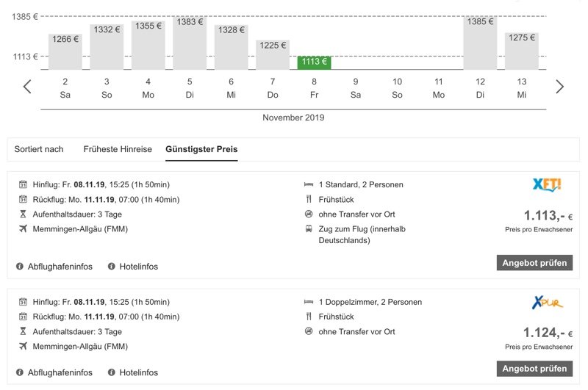This screenshot has width=588, height=390.
Task: Choose the 1225 € bar for Thursday the 7th
Action: (x=273, y=55)
